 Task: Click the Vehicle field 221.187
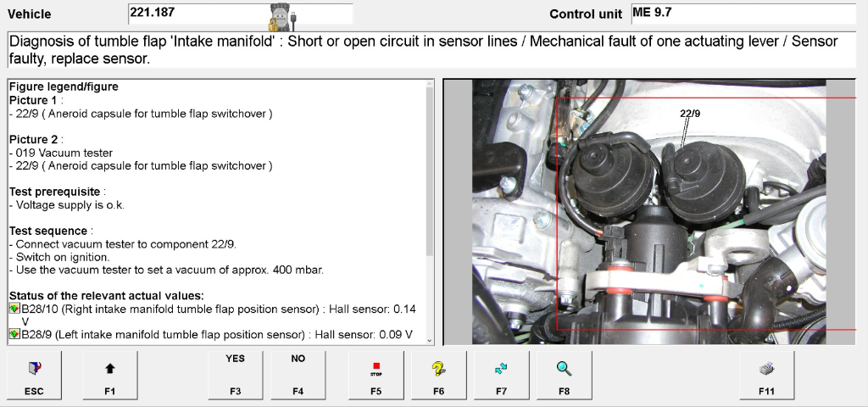click(240, 14)
